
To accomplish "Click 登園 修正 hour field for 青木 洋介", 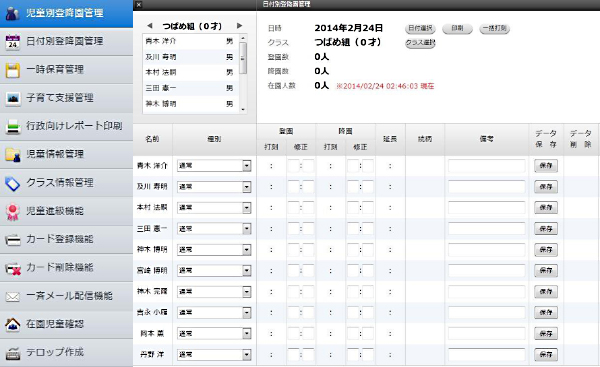I will [x=293, y=166].
